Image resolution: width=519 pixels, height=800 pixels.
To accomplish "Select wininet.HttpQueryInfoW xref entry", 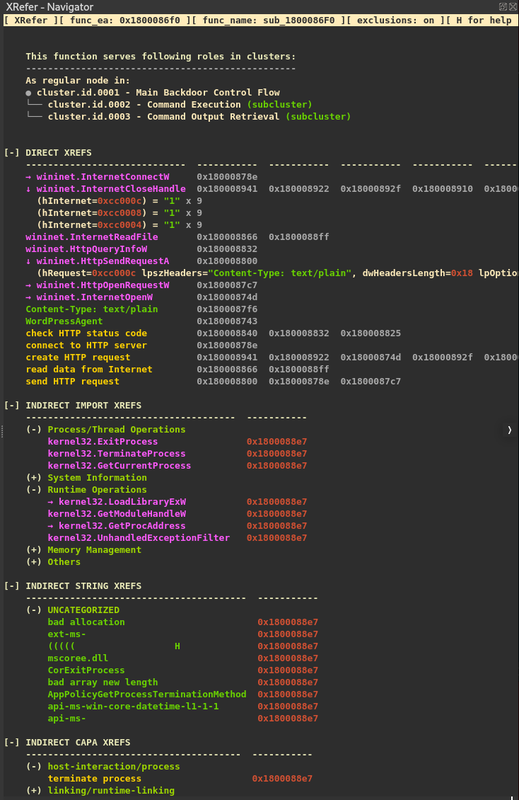I will tap(86, 249).
